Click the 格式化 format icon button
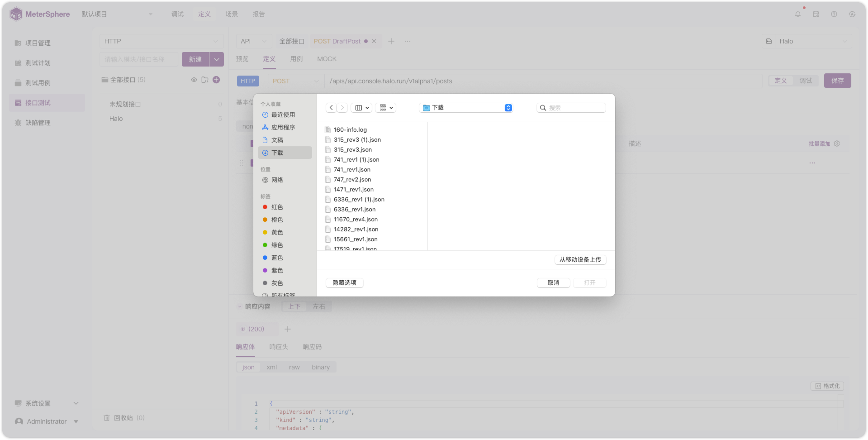The height and width of the screenshot is (440, 868). coord(827,387)
